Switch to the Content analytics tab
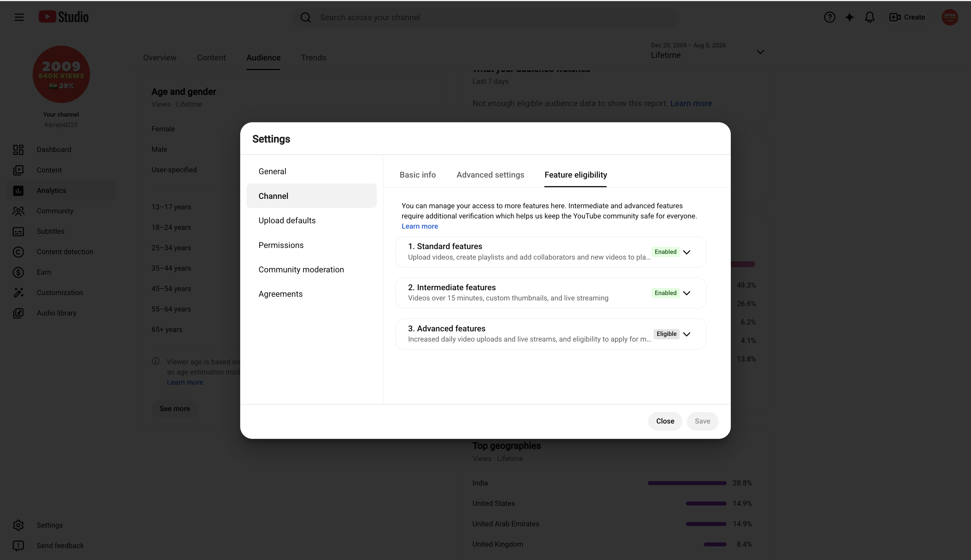971x560 pixels. tap(211, 58)
